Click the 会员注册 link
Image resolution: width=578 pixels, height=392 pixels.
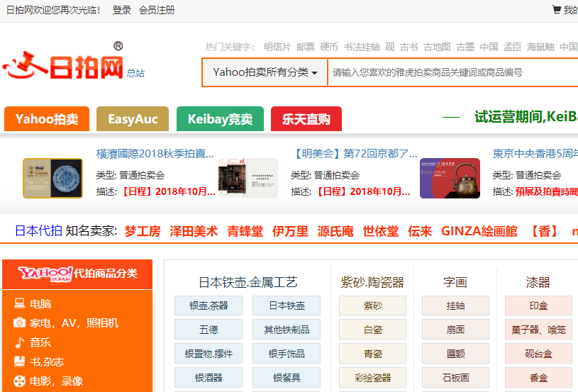tap(157, 10)
